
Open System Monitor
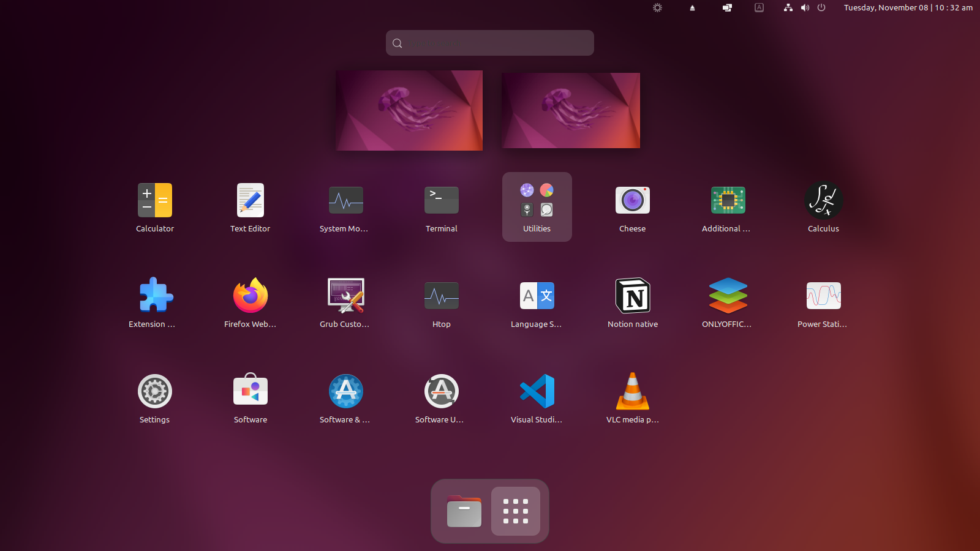(x=346, y=207)
